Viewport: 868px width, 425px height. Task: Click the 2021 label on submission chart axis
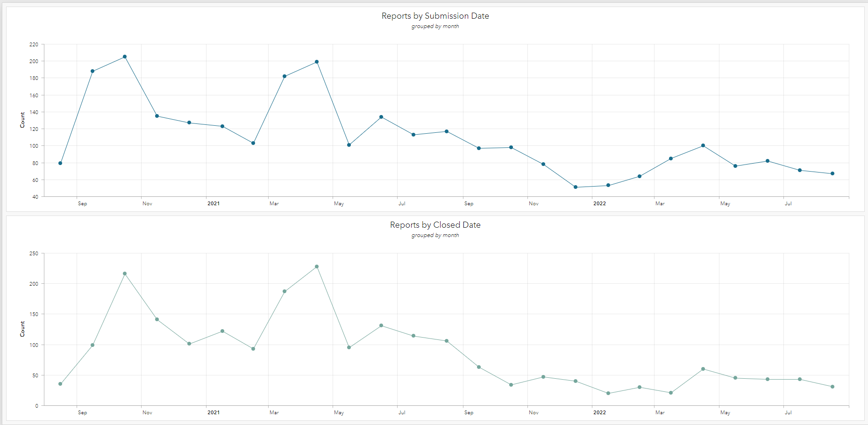coord(213,203)
